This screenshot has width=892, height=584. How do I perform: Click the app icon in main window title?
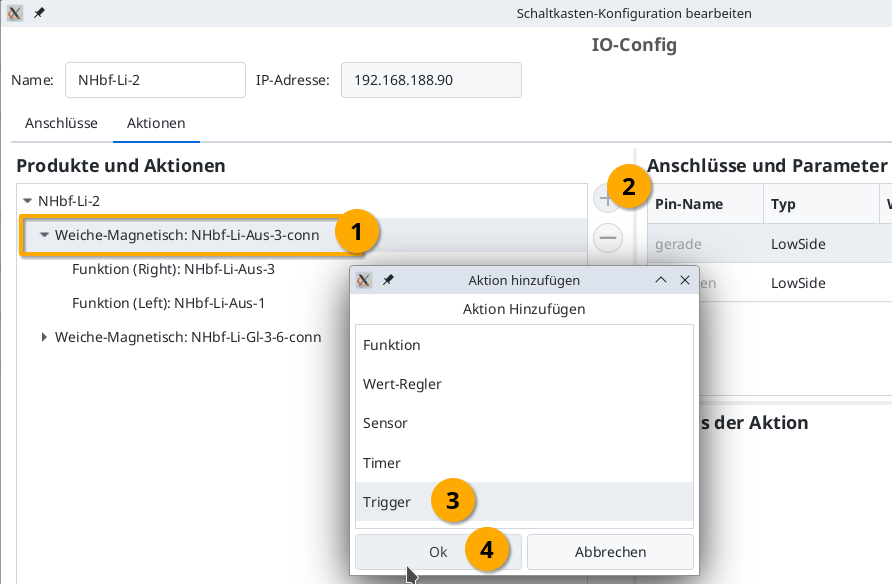pos(16,13)
